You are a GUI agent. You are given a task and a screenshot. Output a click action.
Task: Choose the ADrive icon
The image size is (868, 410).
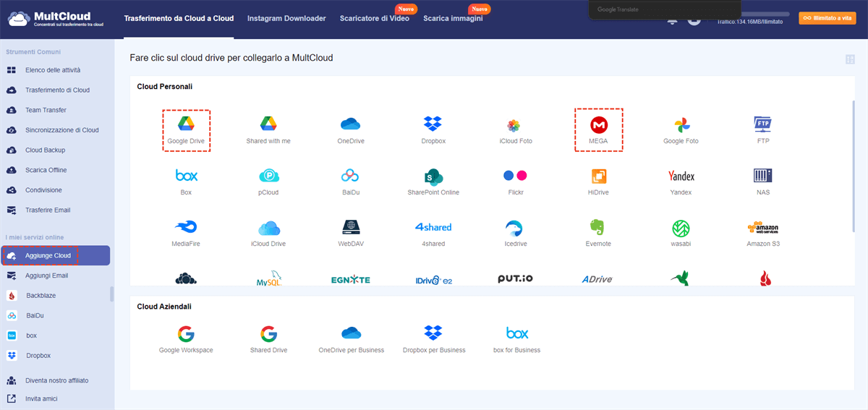click(x=598, y=279)
